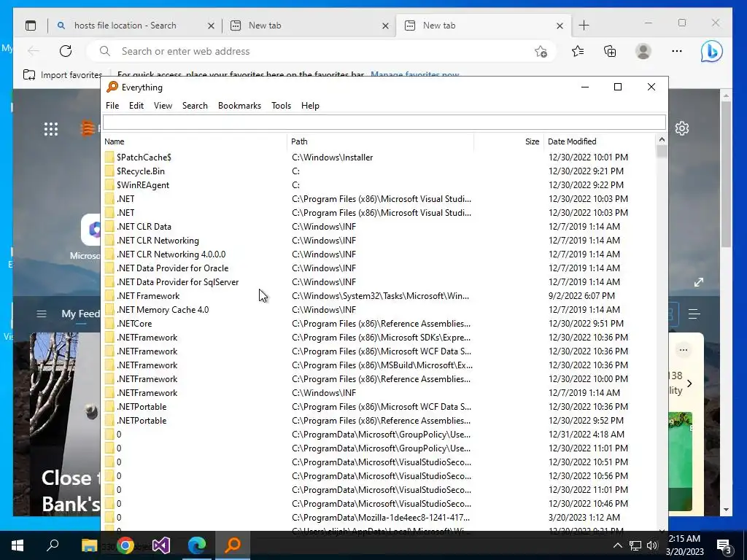Open the View menu in Everything
This screenshot has height=560, width=747.
(163, 106)
